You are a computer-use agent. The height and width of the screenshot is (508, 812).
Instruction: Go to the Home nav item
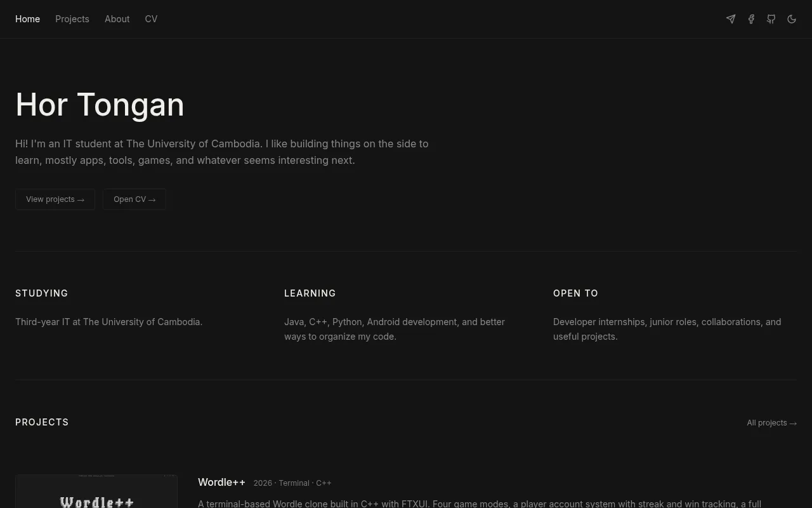pyautogui.click(x=27, y=19)
